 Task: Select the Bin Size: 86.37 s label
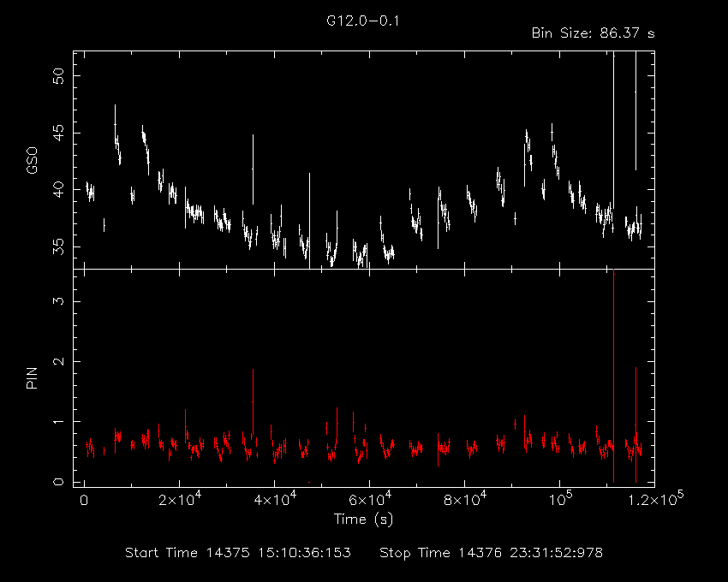point(593,33)
